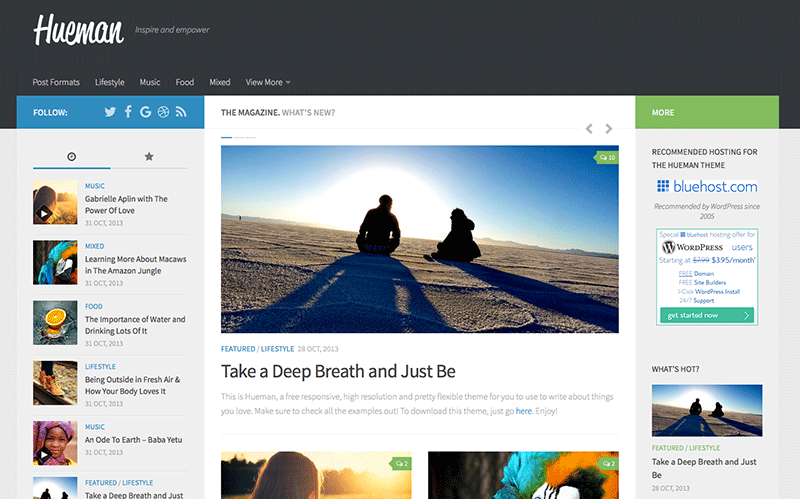Play the Gabrielle Aplin video thumbnail
The image size is (800, 499).
point(44,214)
